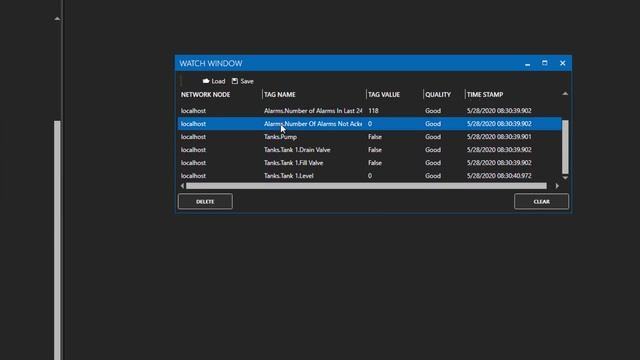Select the Tanks.Tank 1.Fill Valve tag
Screen dimensions: 640x360
point(293,163)
